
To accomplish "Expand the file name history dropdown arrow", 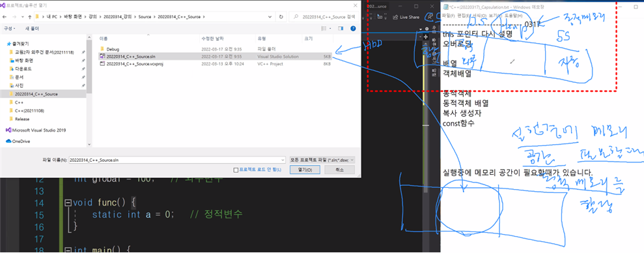I will coord(283,160).
